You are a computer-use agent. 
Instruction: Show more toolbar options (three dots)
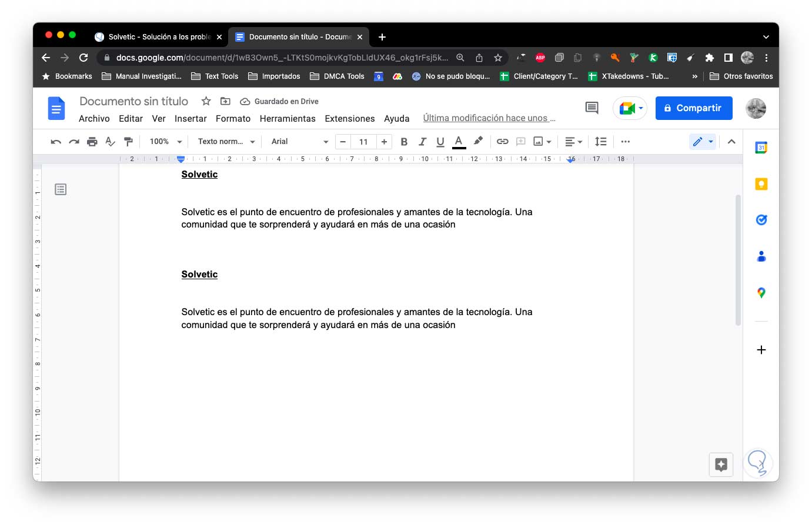(x=626, y=142)
